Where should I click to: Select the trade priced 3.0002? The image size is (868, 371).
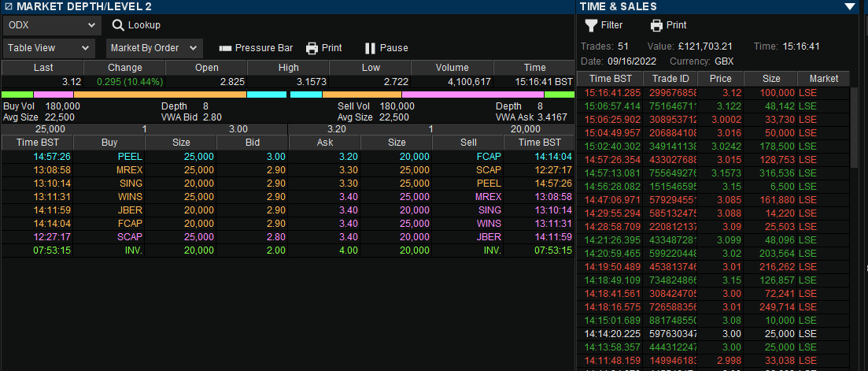coord(714,119)
